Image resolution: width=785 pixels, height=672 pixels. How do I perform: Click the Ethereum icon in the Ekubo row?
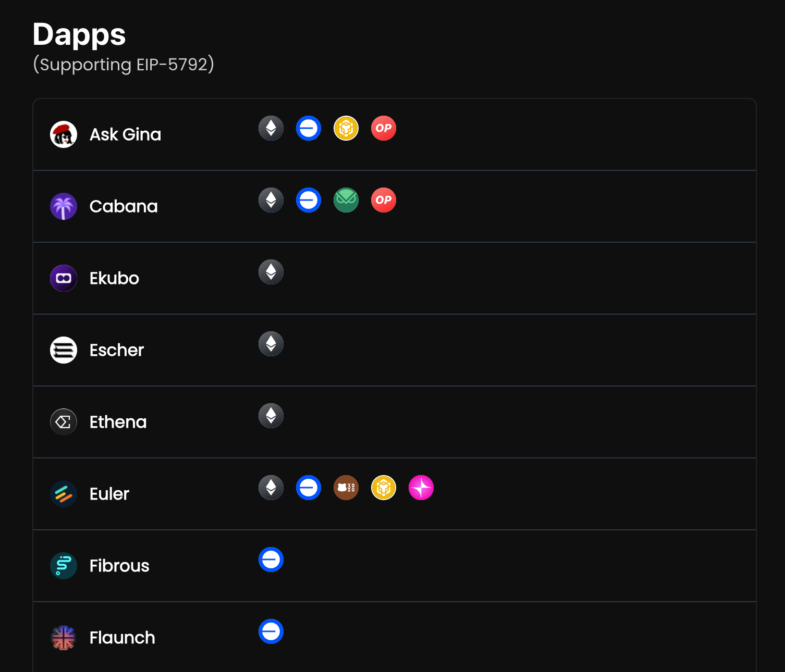tap(271, 272)
